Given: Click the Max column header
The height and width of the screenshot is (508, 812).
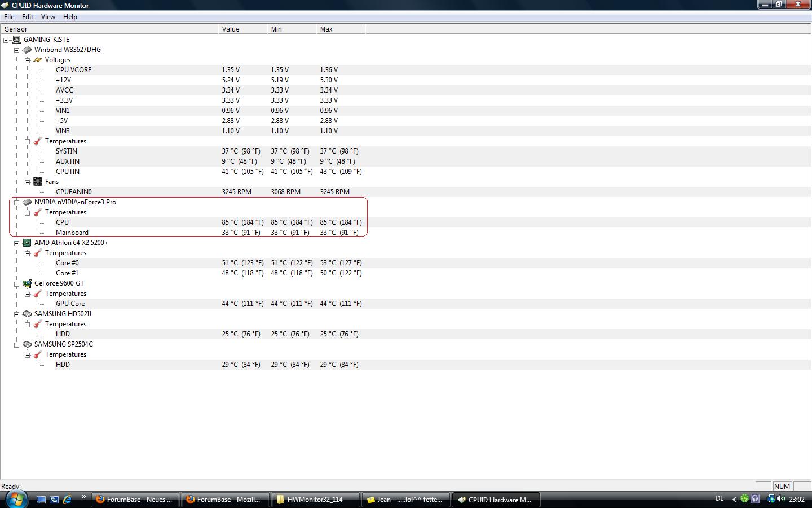Looking at the screenshot, I should [341, 29].
